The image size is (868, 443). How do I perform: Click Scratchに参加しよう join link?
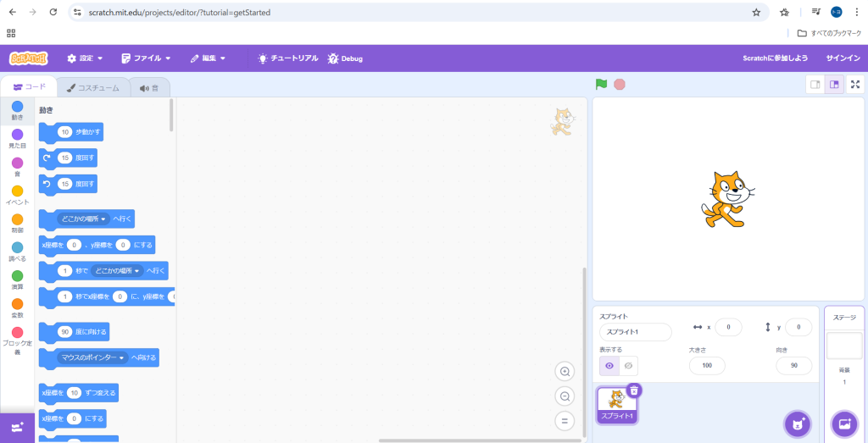click(775, 58)
